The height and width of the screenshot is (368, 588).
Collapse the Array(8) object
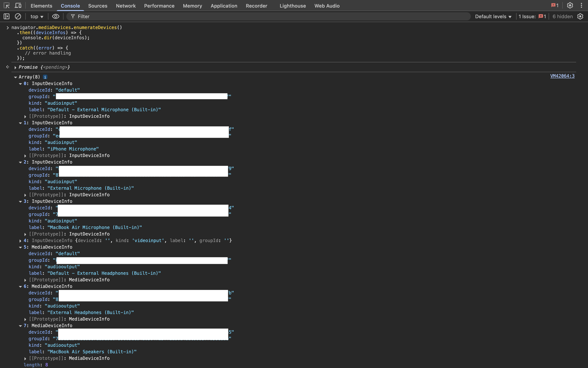tap(15, 77)
